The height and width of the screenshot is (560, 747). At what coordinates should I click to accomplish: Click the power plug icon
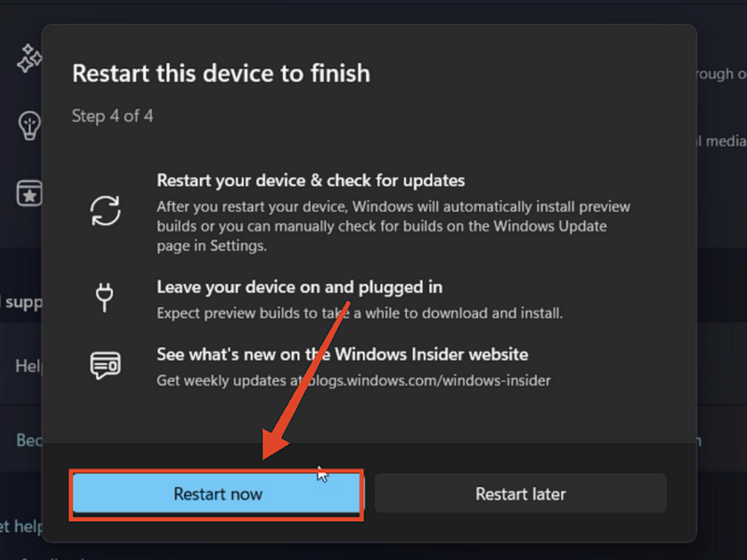pos(104,298)
